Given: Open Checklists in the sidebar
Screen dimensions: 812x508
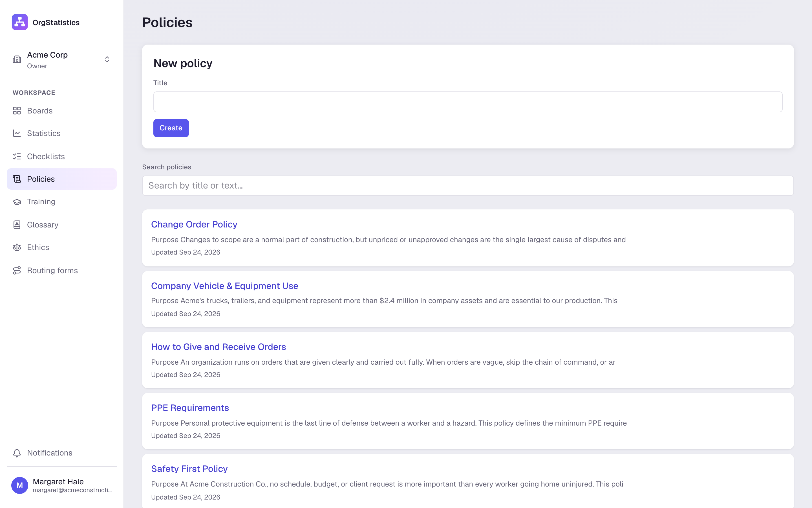Looking at the screenshot, I should pyautogui.click(x=62, y=156).
